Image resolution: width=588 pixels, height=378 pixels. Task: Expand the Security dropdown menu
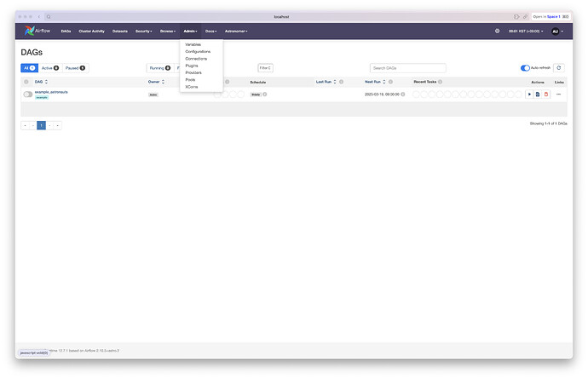(144, 31)
